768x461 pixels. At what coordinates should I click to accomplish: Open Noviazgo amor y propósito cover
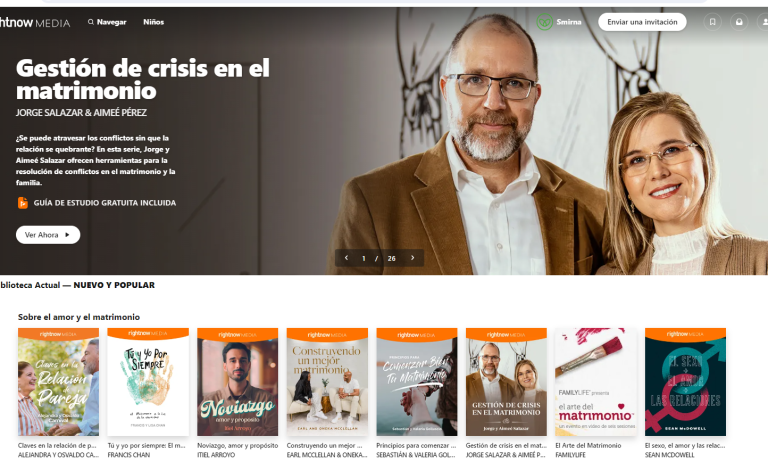coord(238,382)
